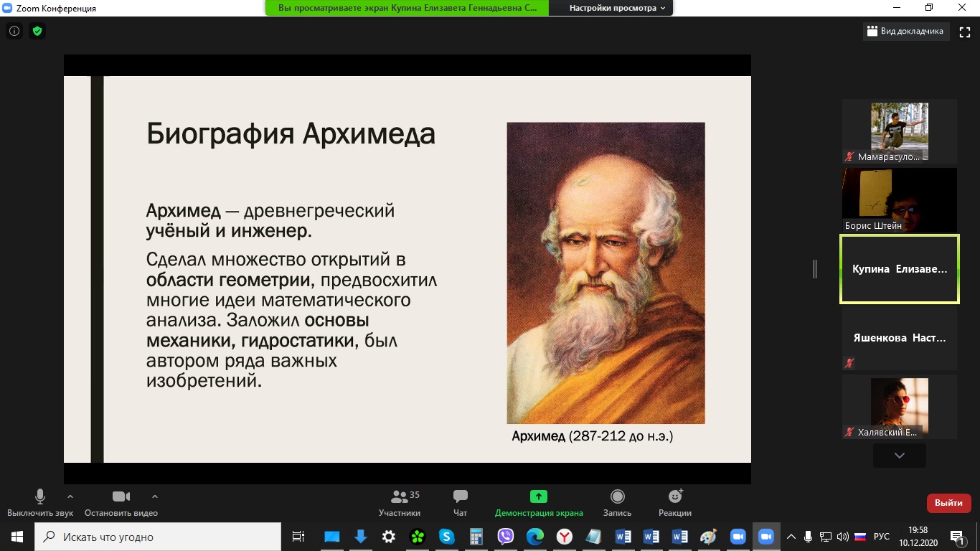980x551 pixels.
Task: Click the Демонстрация экрана share button
Action: coord(539,503)
